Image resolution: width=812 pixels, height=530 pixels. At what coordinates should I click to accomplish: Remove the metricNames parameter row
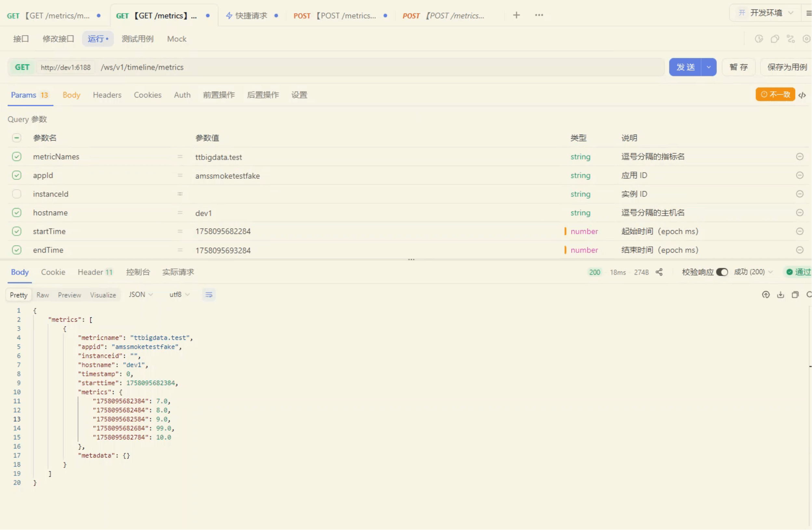(x=799, y=157)
